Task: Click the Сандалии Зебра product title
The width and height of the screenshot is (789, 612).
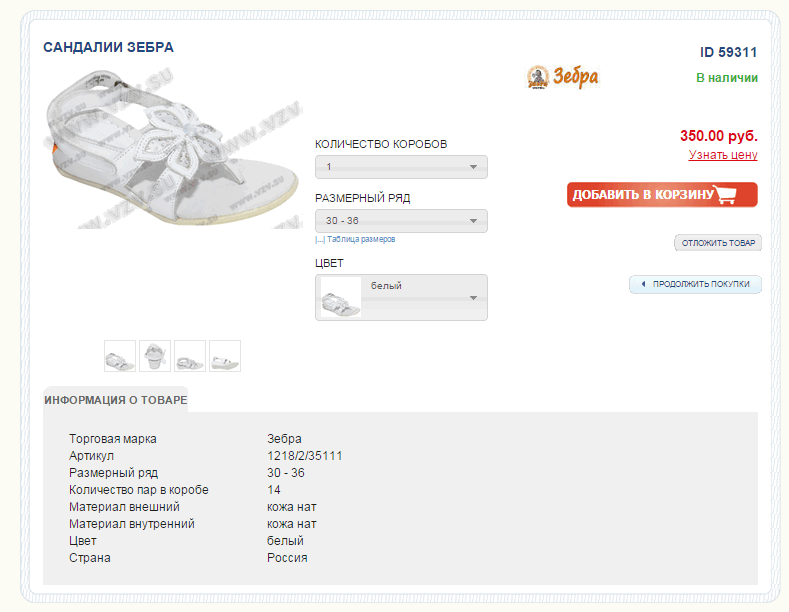Action: [x=108, y=47]
